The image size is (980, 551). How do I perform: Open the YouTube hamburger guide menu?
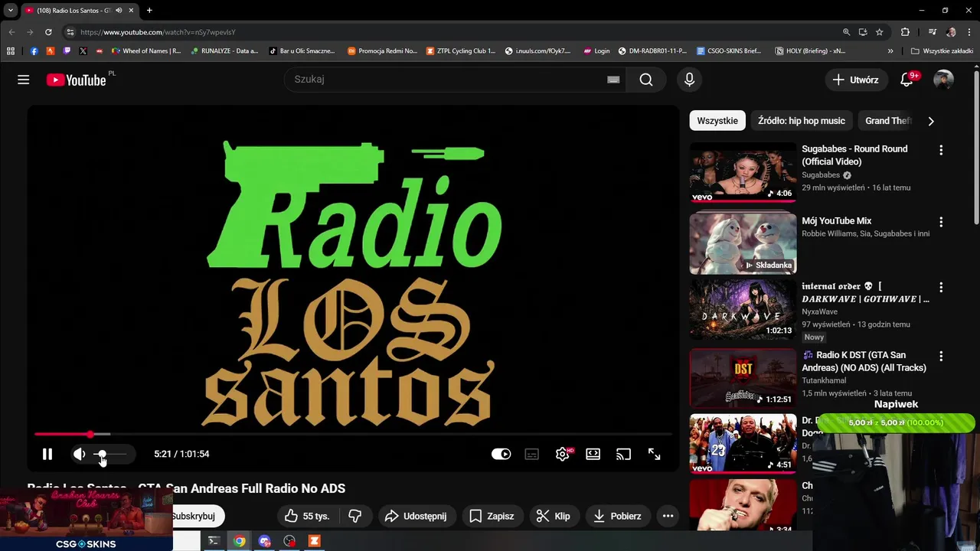[x=24, y=80]
